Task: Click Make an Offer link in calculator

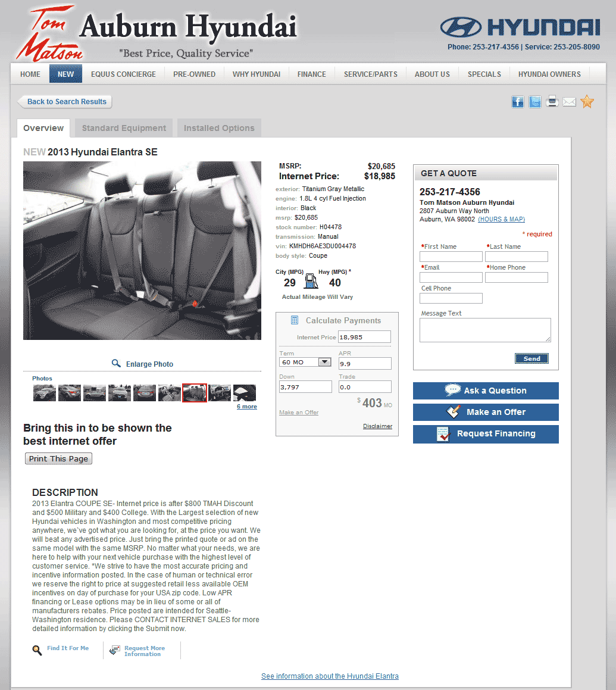Action: coord(299,413)
